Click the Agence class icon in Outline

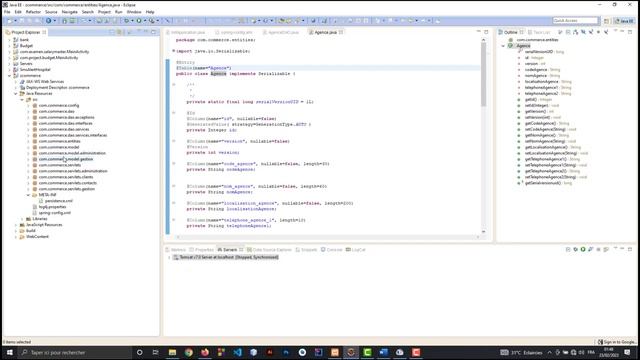point(510,46)
